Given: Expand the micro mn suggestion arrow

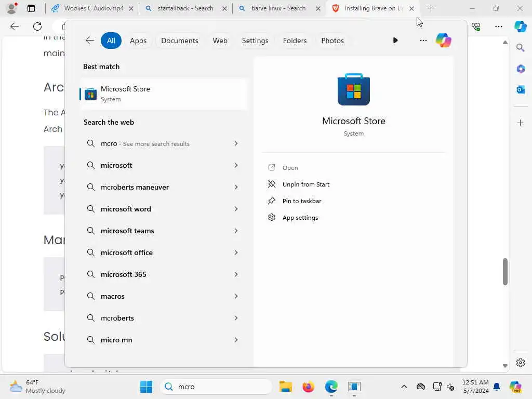Looking at the screenshot, I should pyautogui.click(x=236, y=340).
